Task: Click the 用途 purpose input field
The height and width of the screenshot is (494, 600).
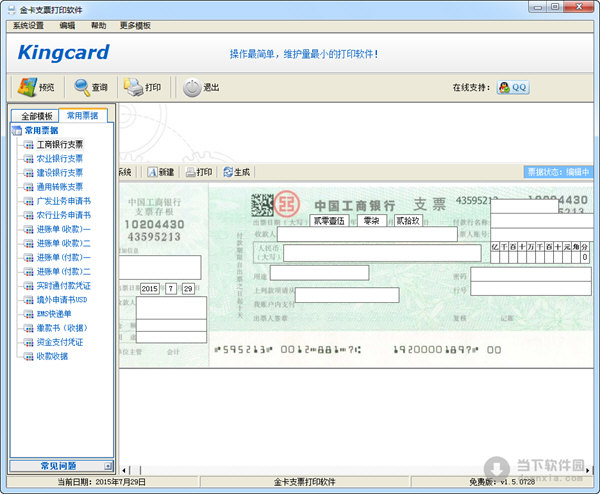Action: click(320, 273)
